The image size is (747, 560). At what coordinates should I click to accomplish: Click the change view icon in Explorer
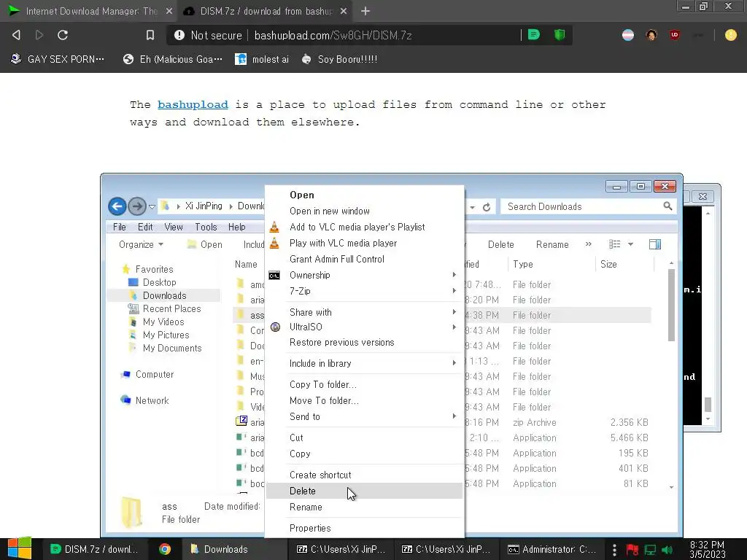pos(614,244)
